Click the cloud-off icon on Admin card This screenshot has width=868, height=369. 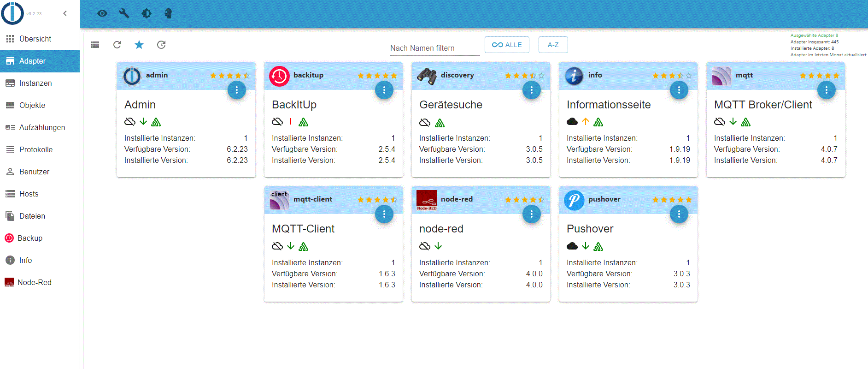pyautogui.click(x=130, y=122)
